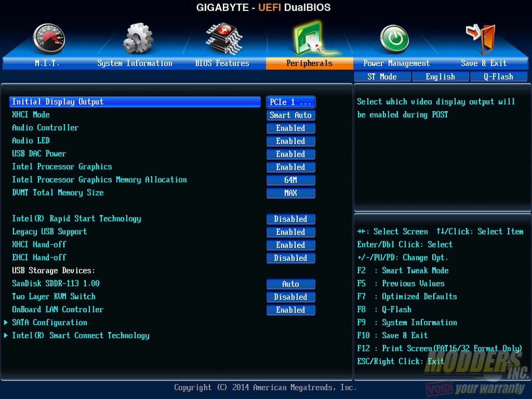Toggle Intel Rapid Start Technology Disabled value
The image size is (532, 399).
click(x=291, y=219)
